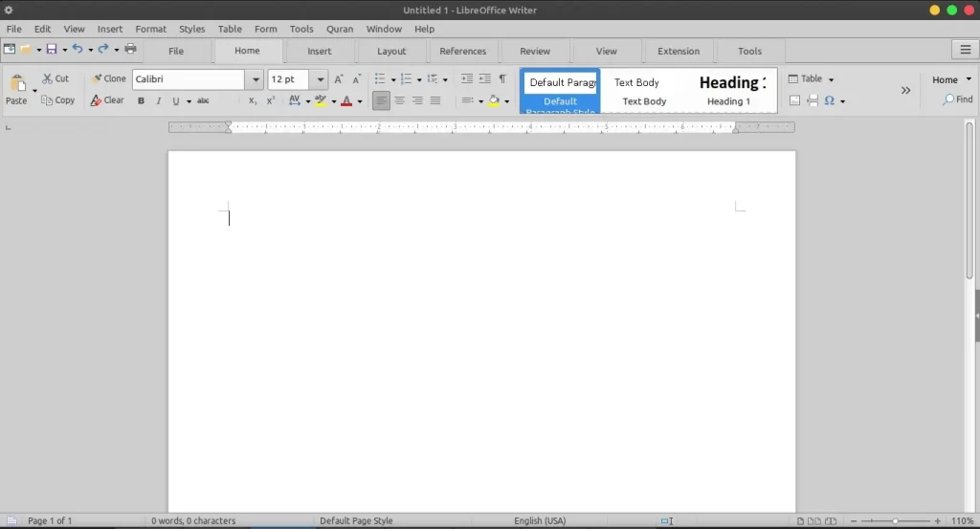The width and height of the screenshot is (980, 529).
Task: Align paragraph left
Action: pos(381,100)
